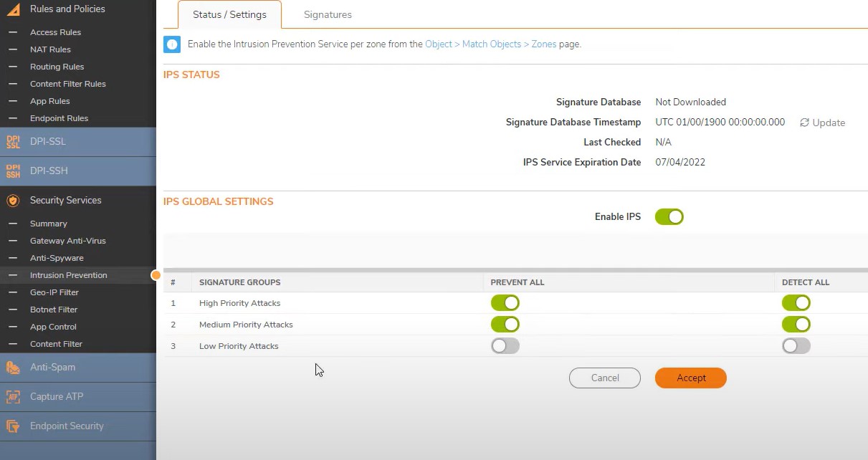Click the blue info icon
This screenshot has height=460, width=868.
[172, 44]
